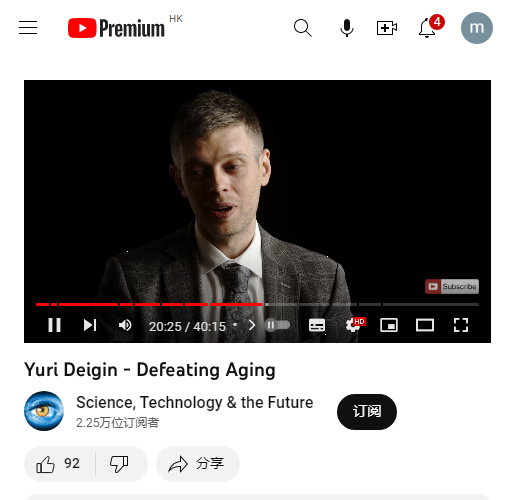Mute the video volume speaker
Image resolution: width=515 pixels, height=500 pixels.
click(x=125, y=325)
